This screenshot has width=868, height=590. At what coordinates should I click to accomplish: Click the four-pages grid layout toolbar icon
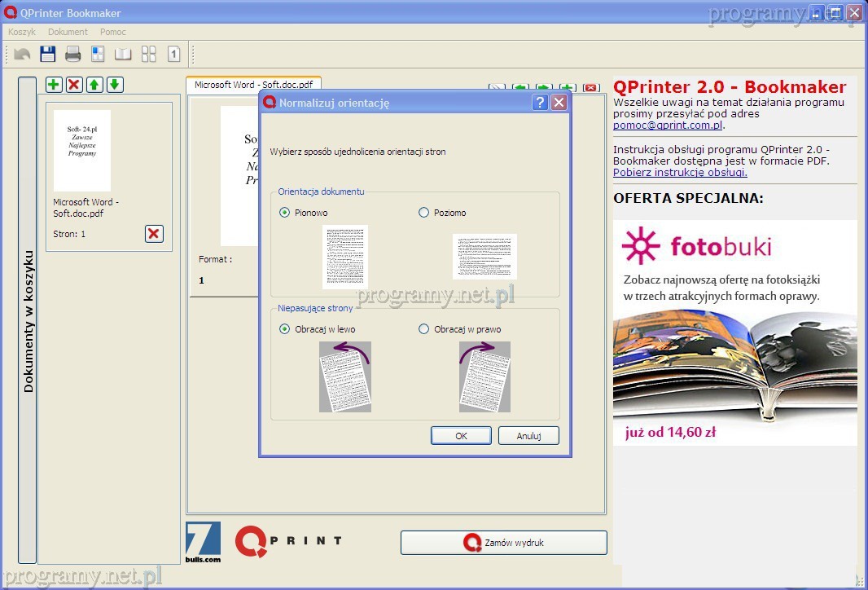click(148, 55)
